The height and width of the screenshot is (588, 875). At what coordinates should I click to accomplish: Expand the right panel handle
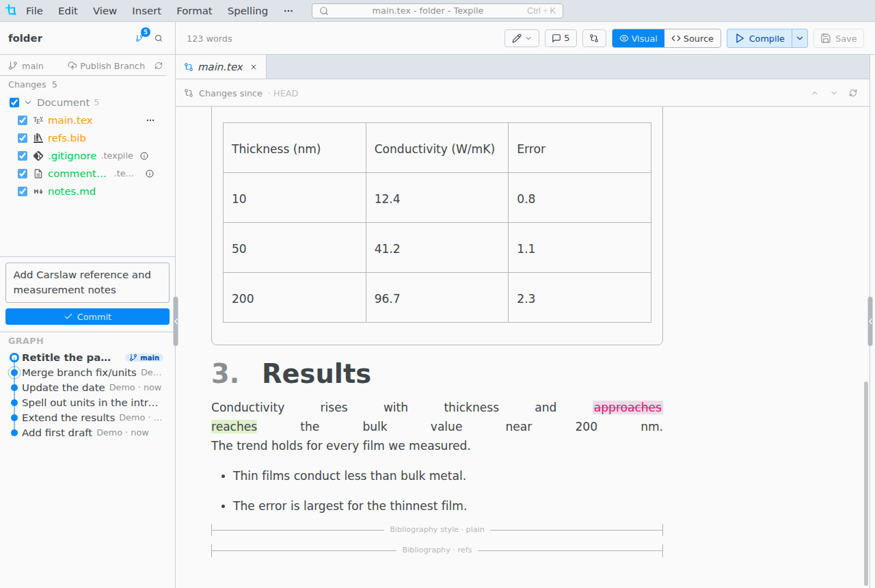pyautogui.click(x=871, y=321)
